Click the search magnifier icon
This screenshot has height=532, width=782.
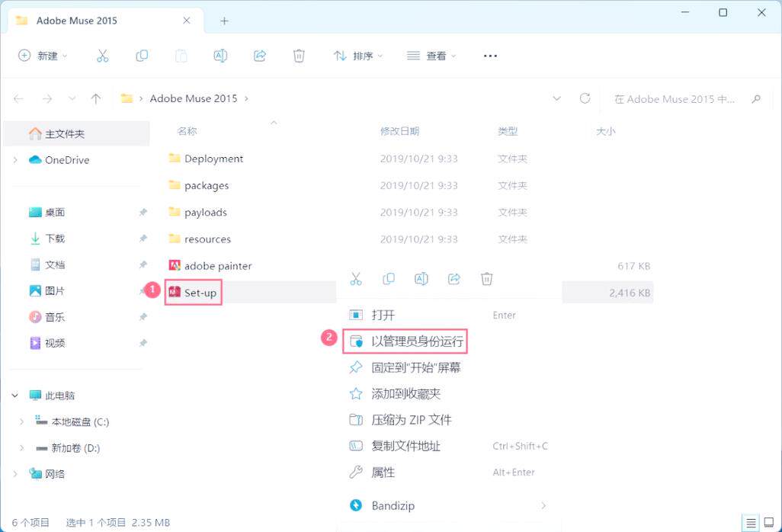coord(756,99)
